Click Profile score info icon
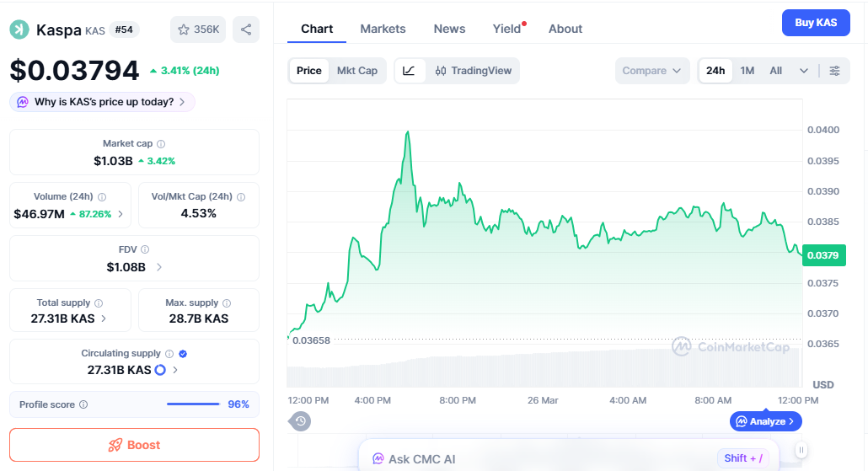Viewport: 868px width, 471px height. 83,404
